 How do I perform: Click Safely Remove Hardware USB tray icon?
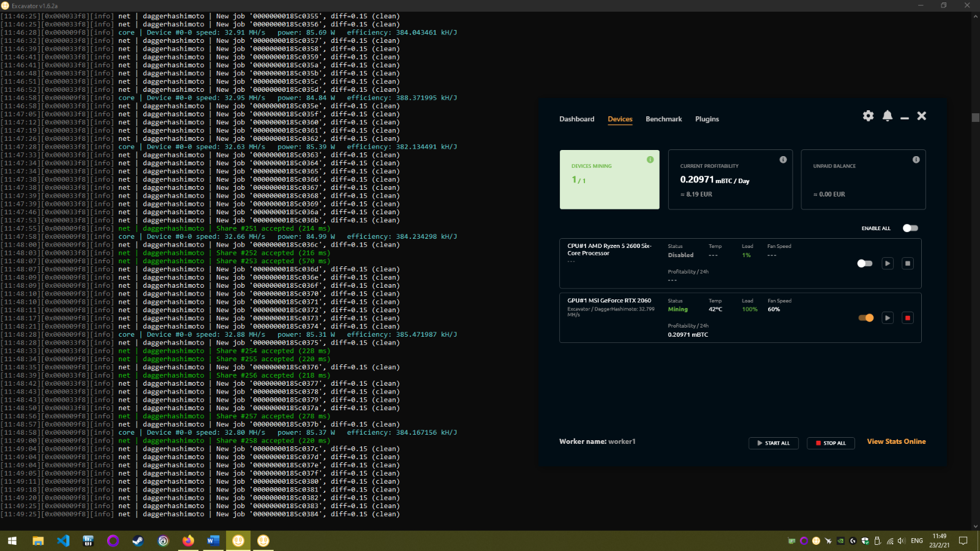877,541
